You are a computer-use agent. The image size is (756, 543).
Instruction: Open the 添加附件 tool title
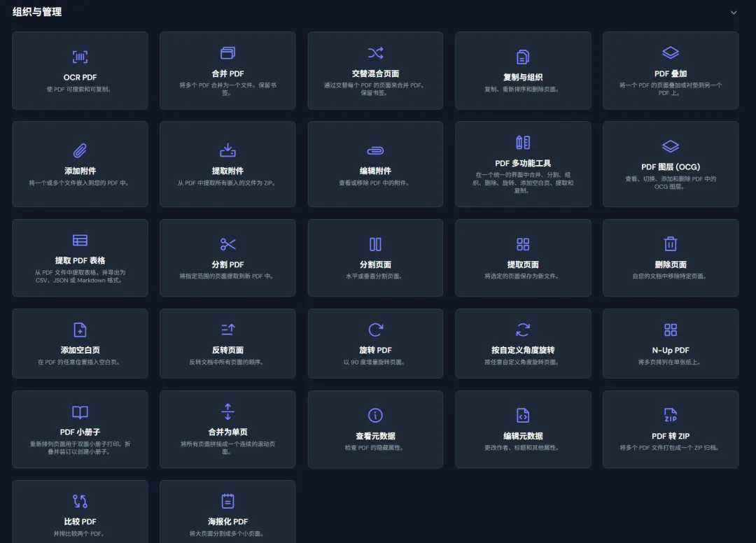pos(80,171)
